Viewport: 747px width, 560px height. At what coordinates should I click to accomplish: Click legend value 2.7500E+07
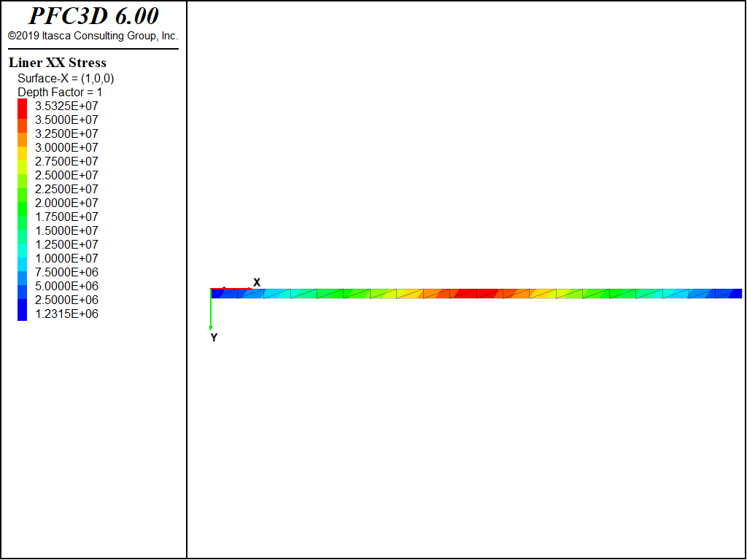[x=66, y=161]
